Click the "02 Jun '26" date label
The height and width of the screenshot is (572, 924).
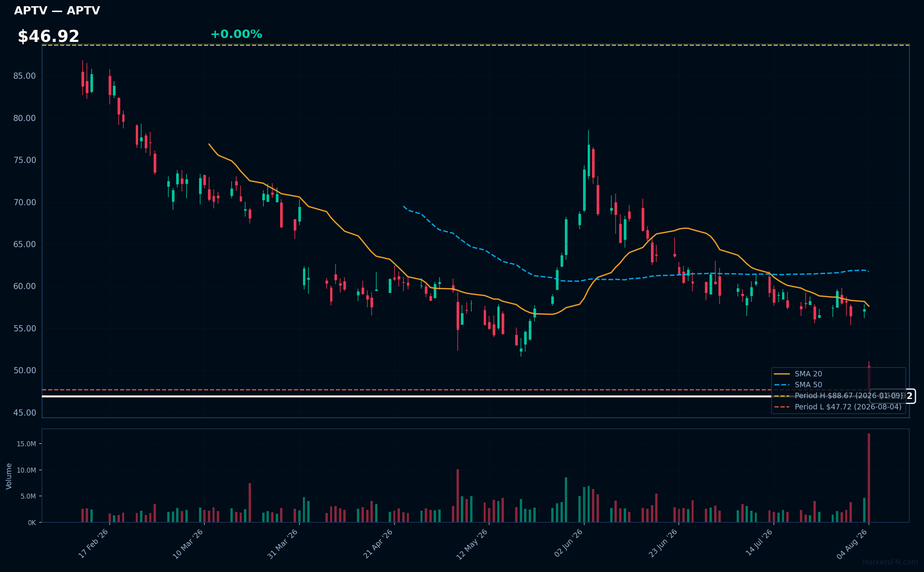[568, 544]
